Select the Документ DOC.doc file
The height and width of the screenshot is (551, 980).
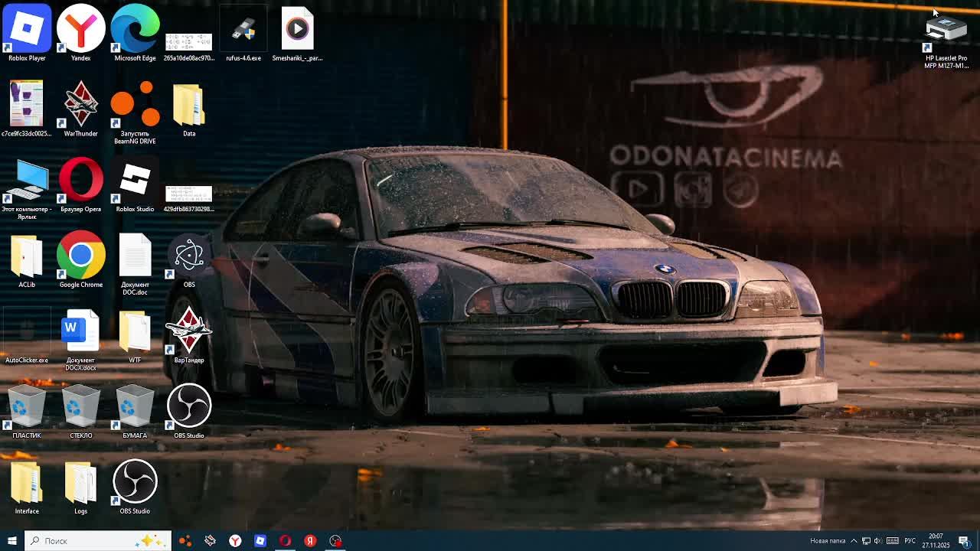click(135, 264)
